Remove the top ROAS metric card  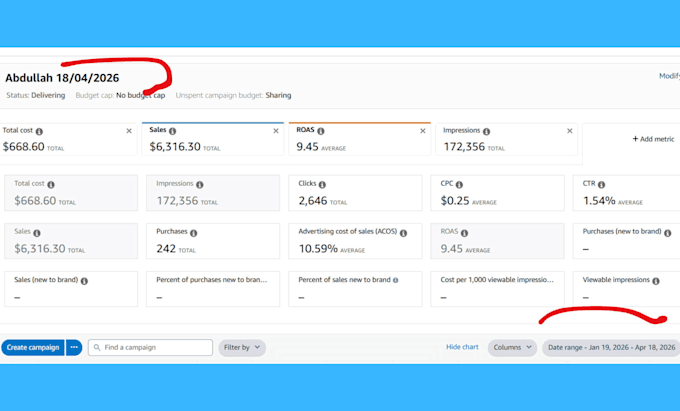(x=423, y=131)
